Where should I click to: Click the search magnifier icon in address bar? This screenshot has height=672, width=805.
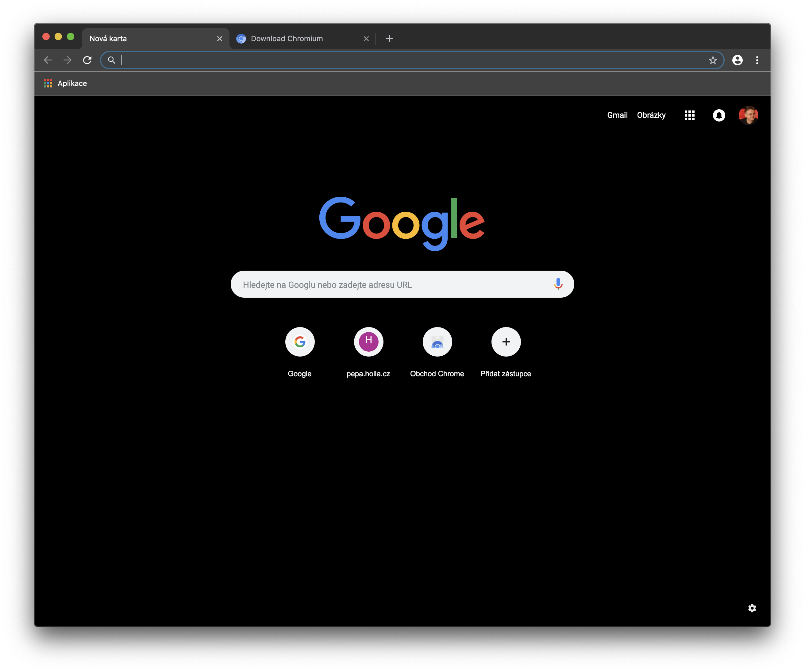[x=112, y=60]
